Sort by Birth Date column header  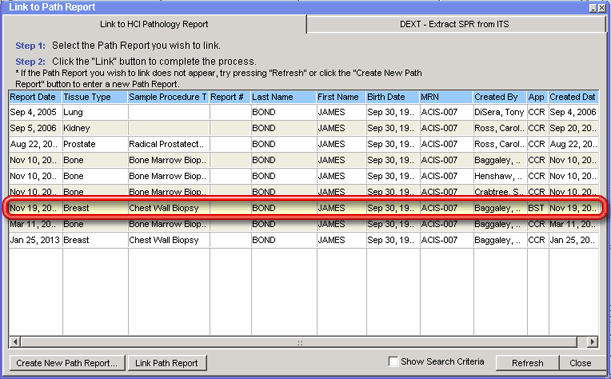[393, 97]
